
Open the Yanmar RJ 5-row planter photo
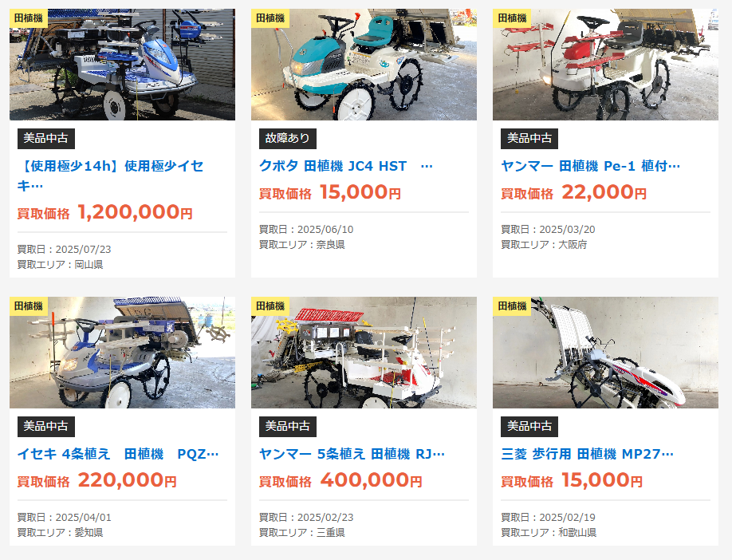point(364,353)
